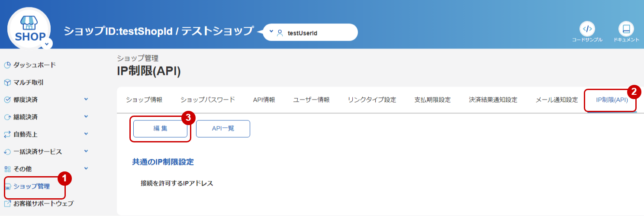This screenshot has height=216, width=644.
Task: Expand the testUserId user dropdown arrow
Action: (271, 32)
